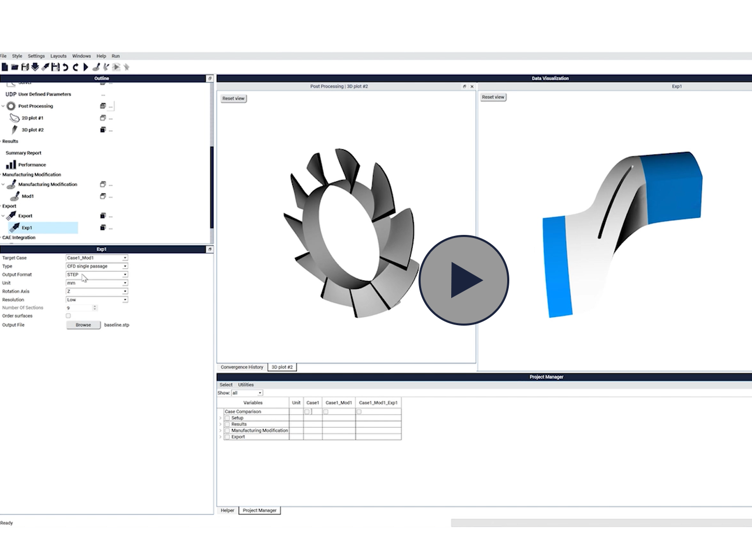Click the Undo arrow in the toolbar
The height and width of the screenshot is (560, 752).
click(x=65, y=67)
